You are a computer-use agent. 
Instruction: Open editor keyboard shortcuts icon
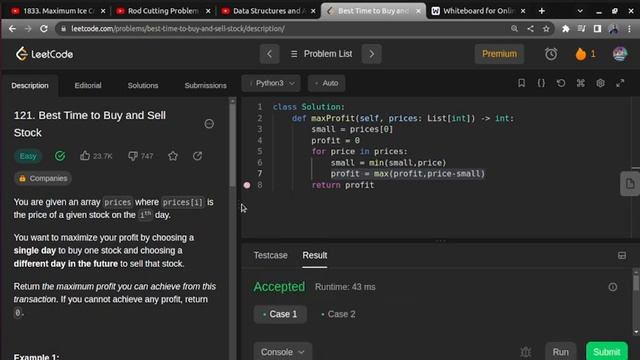(x=580, y=83)
